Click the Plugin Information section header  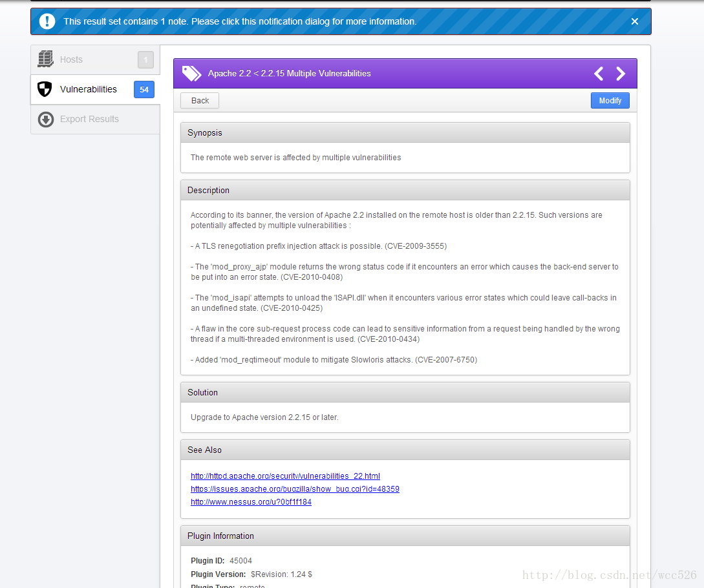click(405, 536)
